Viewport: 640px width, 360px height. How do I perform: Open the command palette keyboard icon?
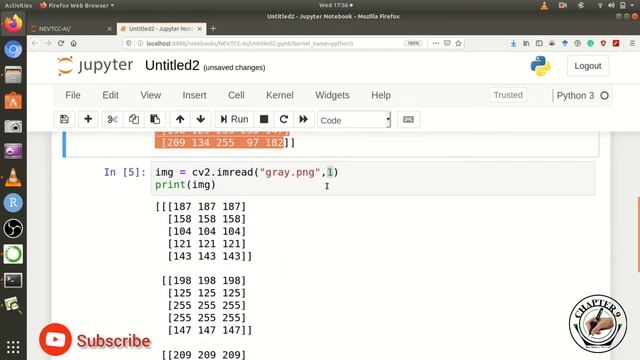pyautogui.click(x=408, y=119)
